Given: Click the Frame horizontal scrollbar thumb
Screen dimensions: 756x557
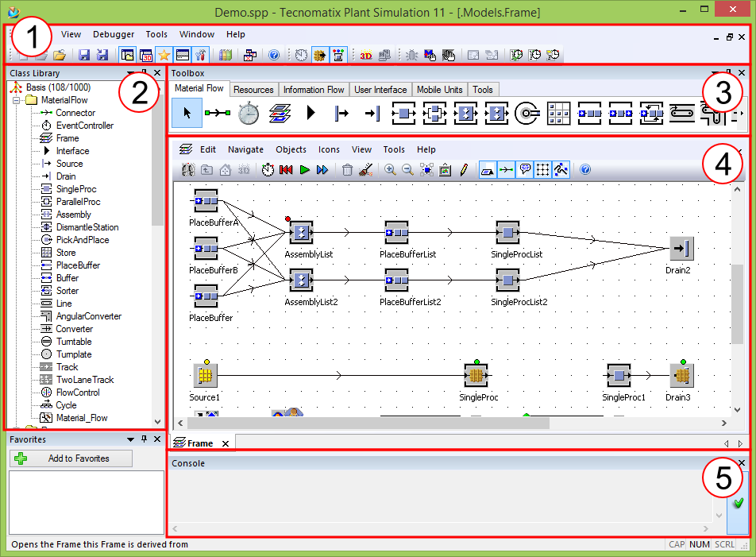Looking at the screenshot, I should click(x=368, y=423).
